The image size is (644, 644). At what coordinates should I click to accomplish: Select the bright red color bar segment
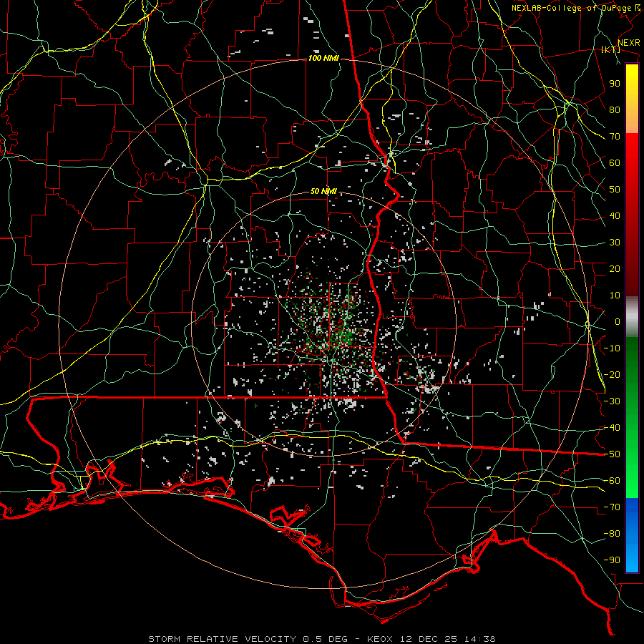(x=632, y=150)
